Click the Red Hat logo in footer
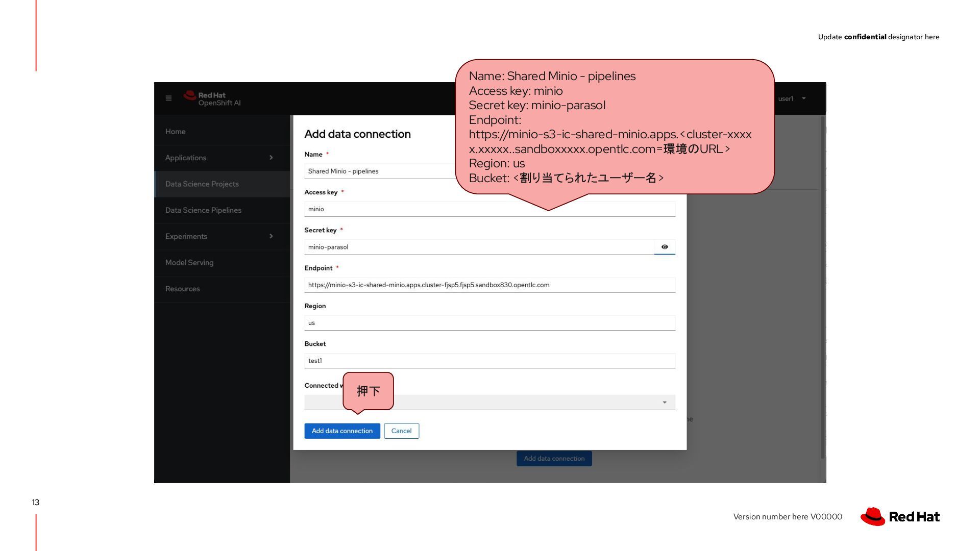Image resolution: width=980 pixels, height=551 pixels. pyautogui.click(x=900, y=516)
